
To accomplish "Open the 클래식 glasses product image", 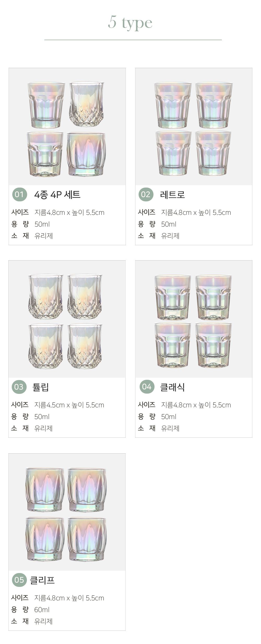I will 194,319.
